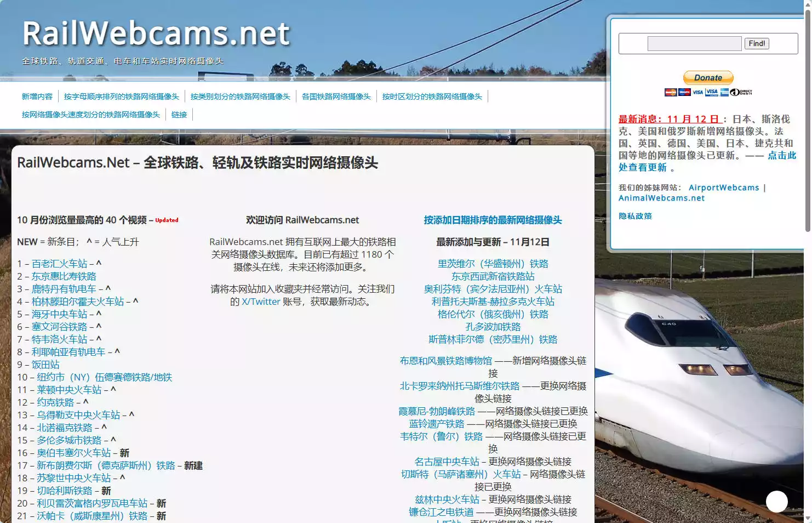Open 苏黎世中央火车站 webcam link

point(74,478)
